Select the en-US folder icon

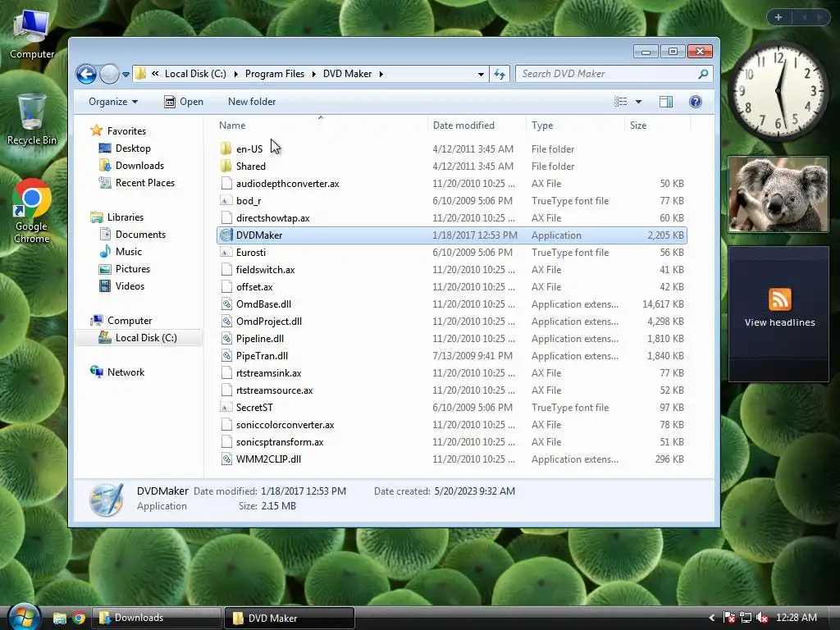point(226,149)
